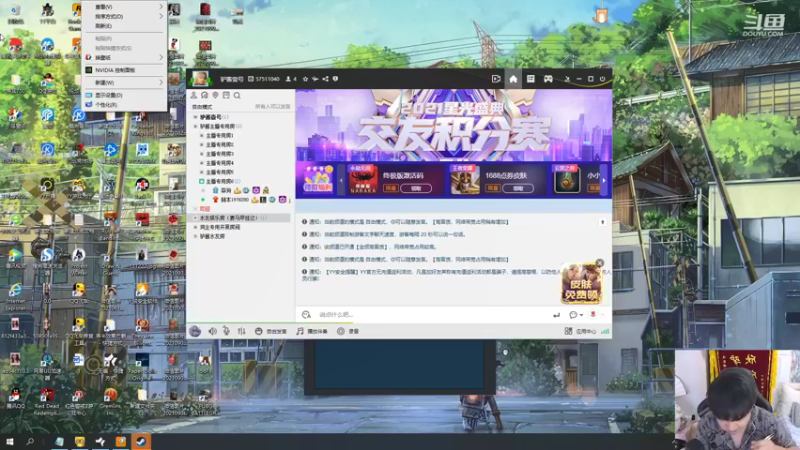Click the location pin icon in sidebar
The width and height of the screenshot is (800, 450).
tap(215, 95)
